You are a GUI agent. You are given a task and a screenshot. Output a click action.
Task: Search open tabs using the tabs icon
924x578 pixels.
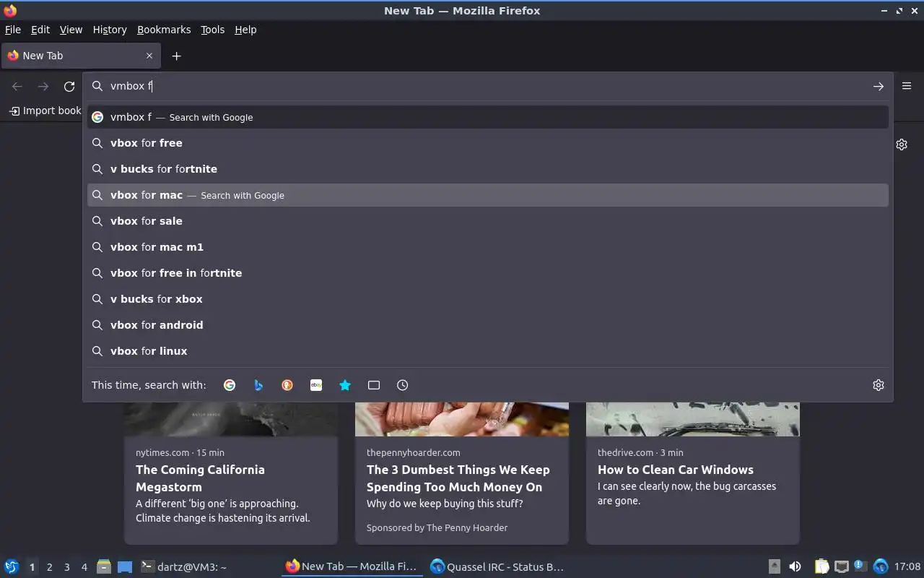point(374,385)
